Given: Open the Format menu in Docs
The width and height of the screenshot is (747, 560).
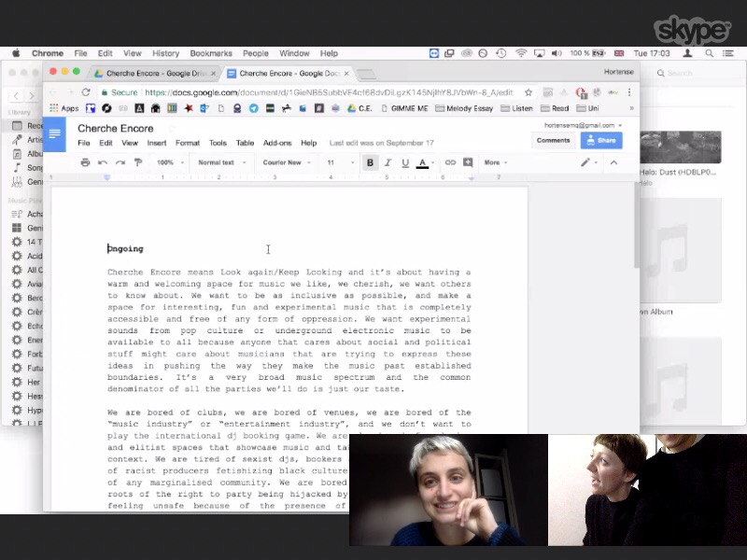Looking at the screenshot, I should [187, 143].
